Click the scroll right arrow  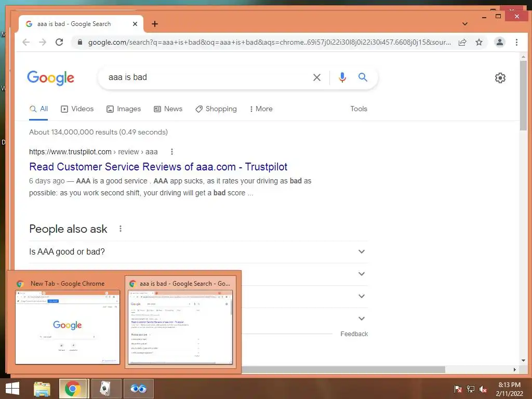515,369
